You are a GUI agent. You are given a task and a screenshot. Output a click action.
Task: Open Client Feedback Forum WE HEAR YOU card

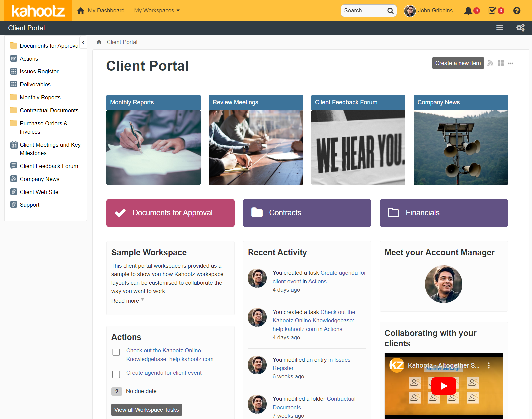358,140
